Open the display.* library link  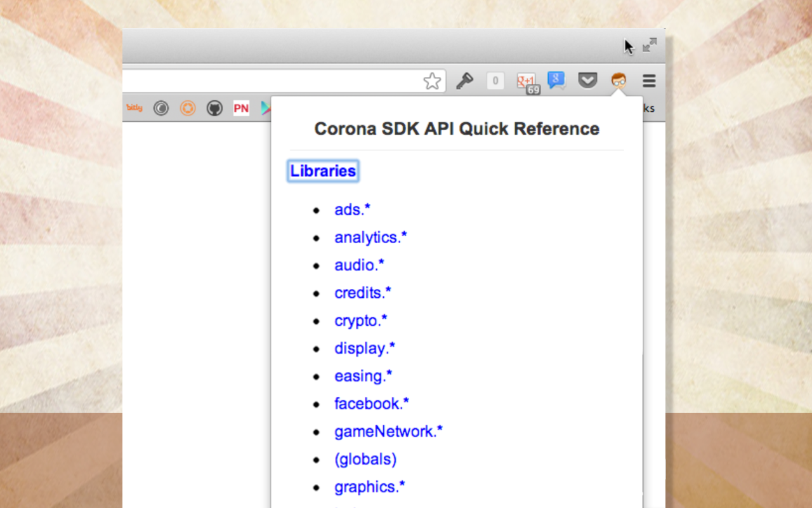pos(365,349)
